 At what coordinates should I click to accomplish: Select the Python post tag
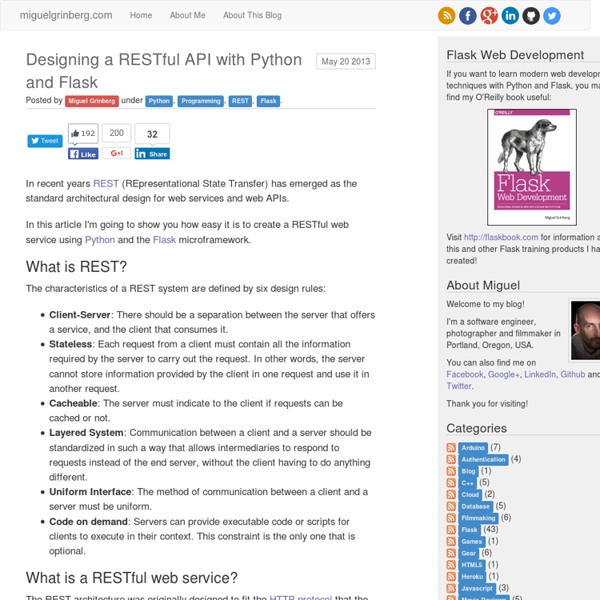[159, 101]
